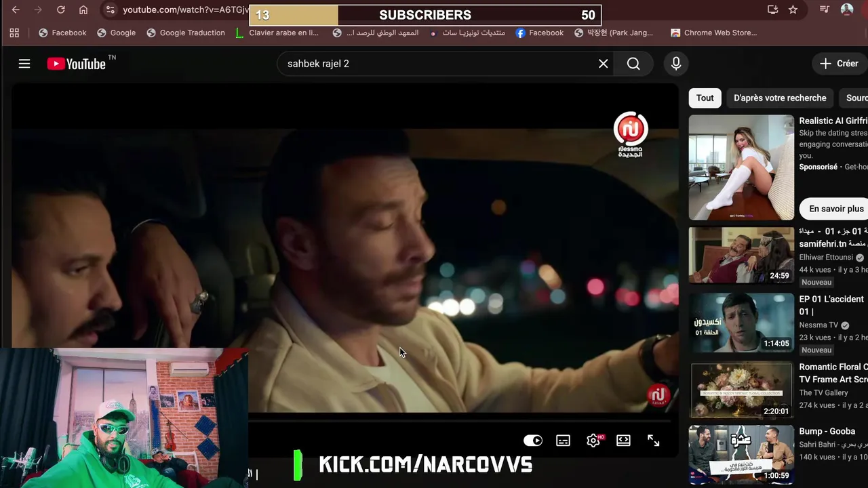Open the Chrome profile avatar
This screenshot has width=868, height=488.
pos(847,9)
